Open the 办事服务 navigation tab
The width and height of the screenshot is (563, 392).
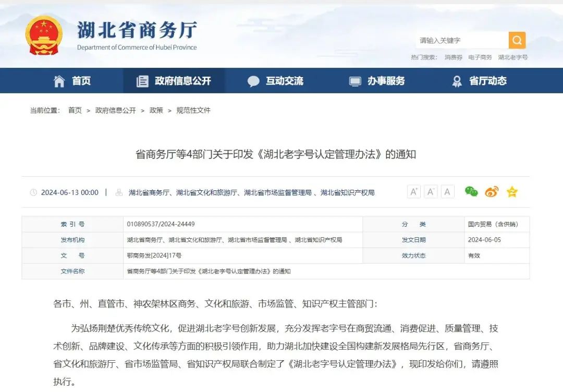coord(377,81)
